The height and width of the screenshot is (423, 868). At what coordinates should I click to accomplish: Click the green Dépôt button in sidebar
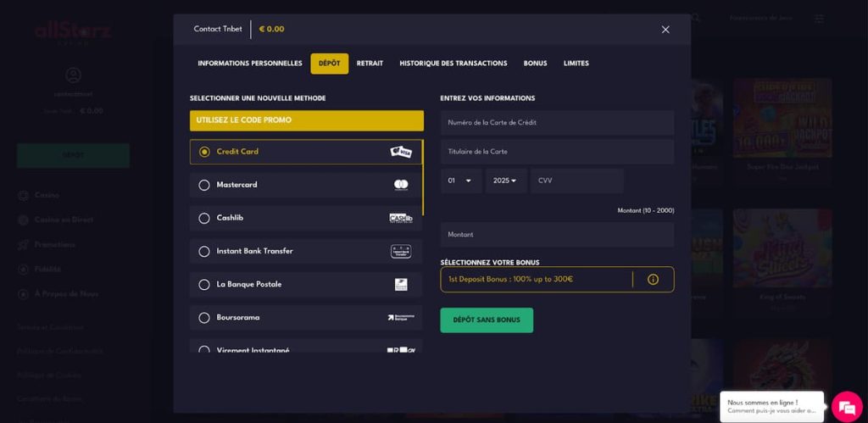tap(73, 156)
